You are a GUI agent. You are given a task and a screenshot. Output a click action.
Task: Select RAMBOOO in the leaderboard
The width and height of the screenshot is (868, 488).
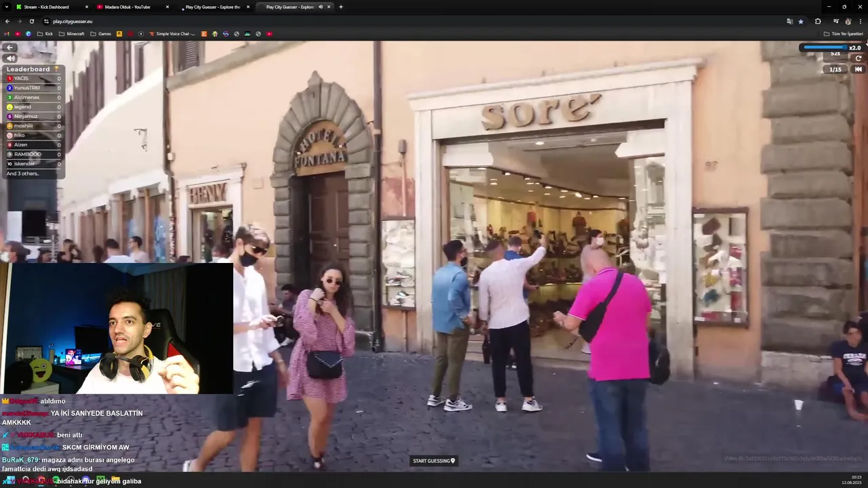[34, 155]
